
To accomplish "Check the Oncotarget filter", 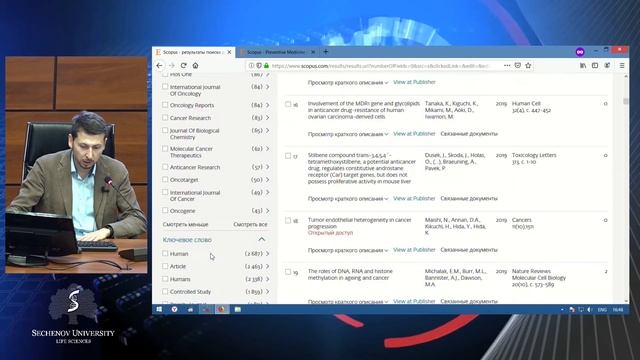I will (x=165, y=180).
